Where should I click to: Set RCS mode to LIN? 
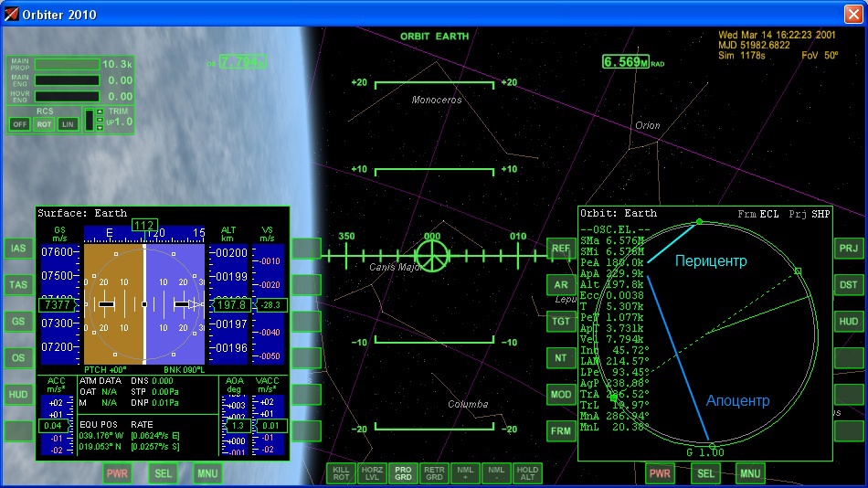click(x=68, y=124)
